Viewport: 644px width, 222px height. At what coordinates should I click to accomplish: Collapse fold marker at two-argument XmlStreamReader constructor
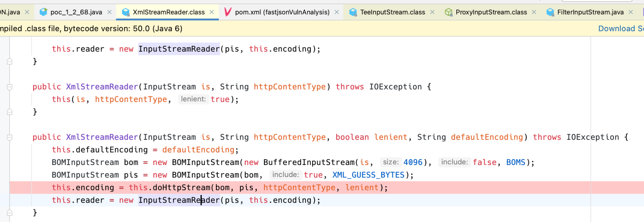click(x=9, y=87)
